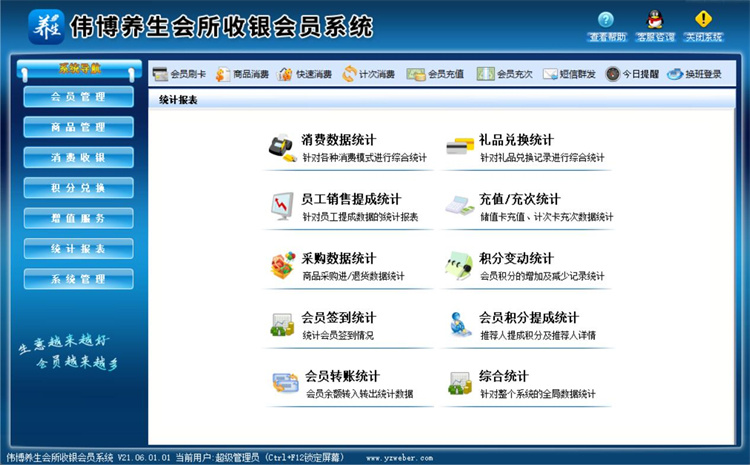Click the 礼品兑换统计 card icon
This screenshot has height=465, width=750.
click(460, 147)
